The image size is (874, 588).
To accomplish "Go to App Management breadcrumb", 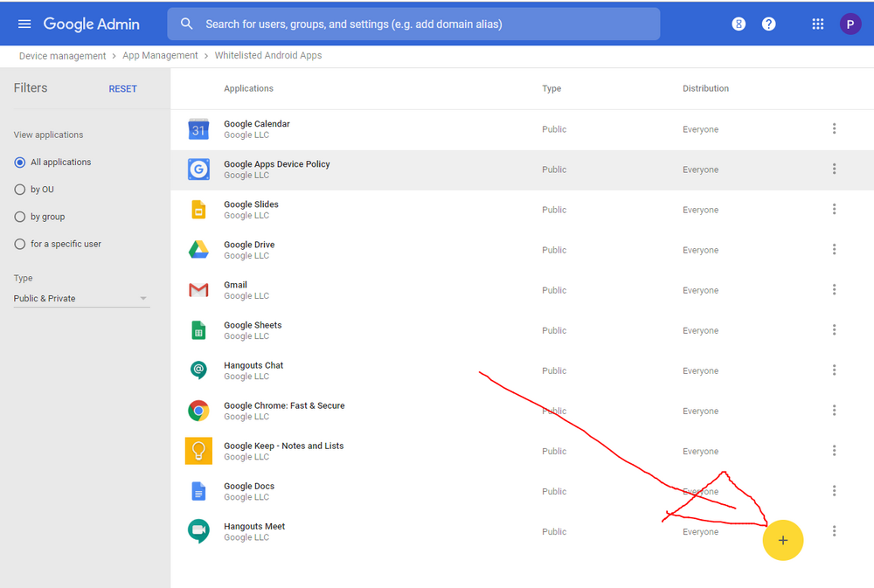I will click(160, 56).
